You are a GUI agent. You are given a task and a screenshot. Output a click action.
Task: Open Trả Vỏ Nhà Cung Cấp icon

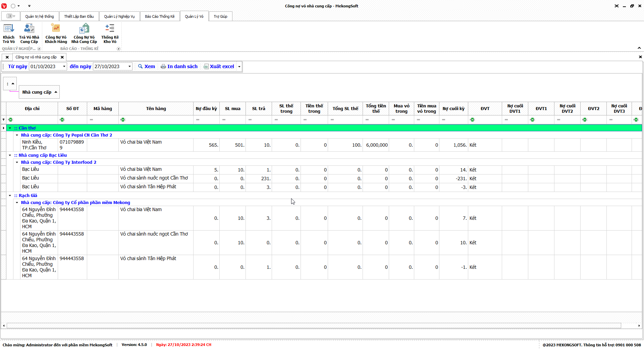29,34
